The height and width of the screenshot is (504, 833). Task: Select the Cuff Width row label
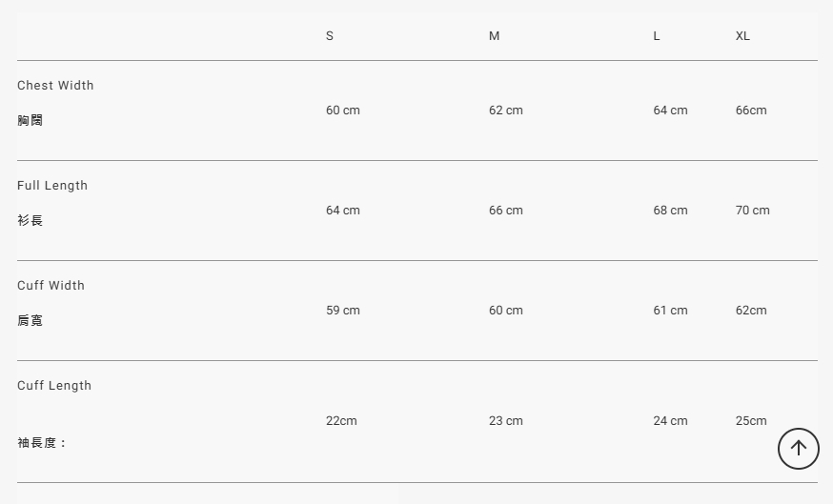pos(51,286)
